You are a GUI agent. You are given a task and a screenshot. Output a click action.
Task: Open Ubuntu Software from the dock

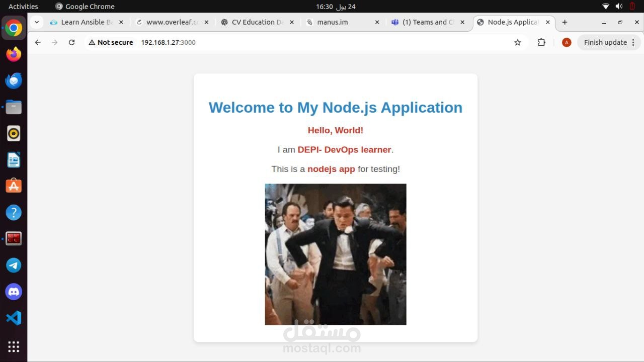tap(14, 186)
